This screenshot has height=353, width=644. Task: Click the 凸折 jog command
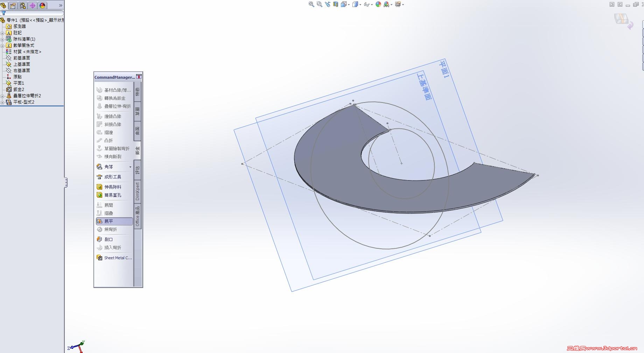click(x=105, y=140)
